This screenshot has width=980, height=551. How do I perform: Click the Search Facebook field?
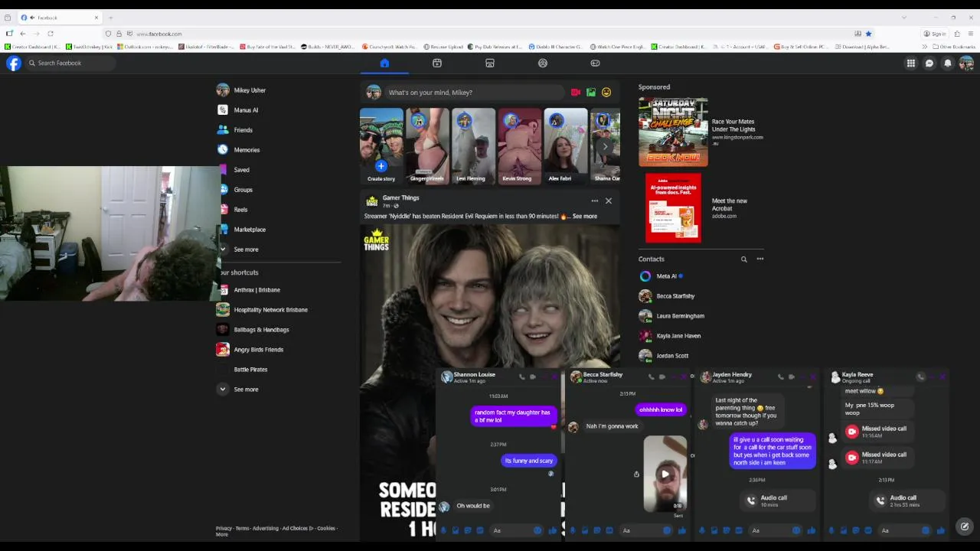70,64
